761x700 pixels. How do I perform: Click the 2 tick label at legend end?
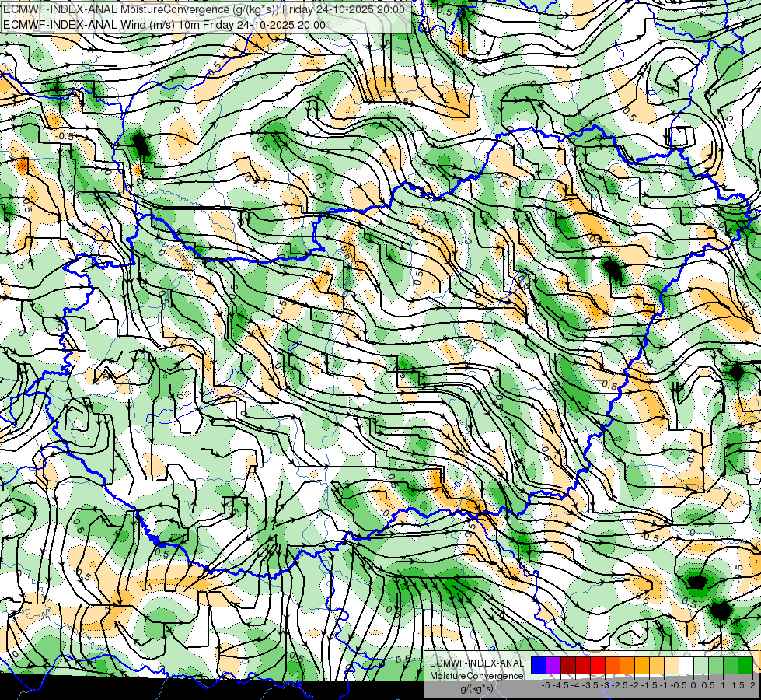click(752, 685)
